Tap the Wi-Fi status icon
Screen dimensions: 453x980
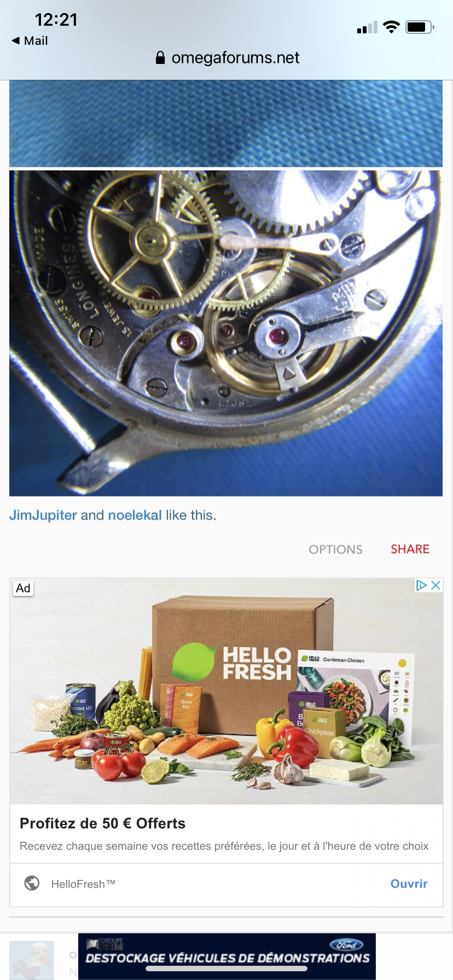pos(391,27)
